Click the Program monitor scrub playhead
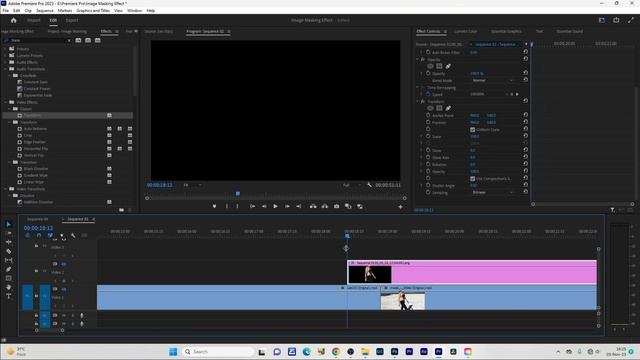 238,193
